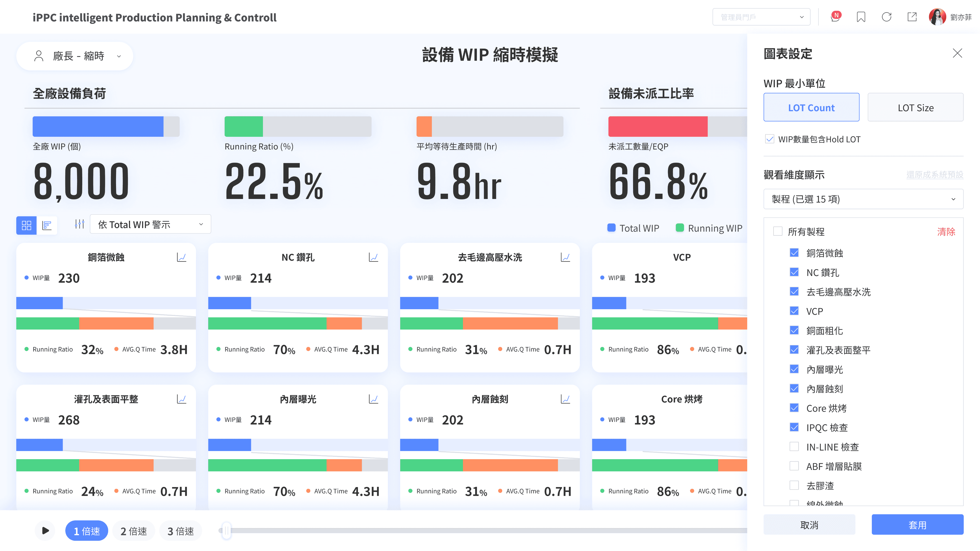The image size is (980, 551).
Task: Click the bookmark icon in header
Action: coord(861,17)
